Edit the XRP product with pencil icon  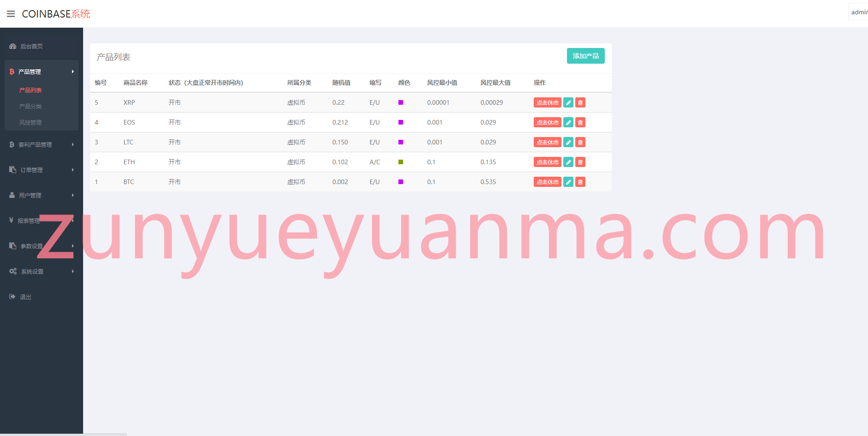(x=568, y=102)
